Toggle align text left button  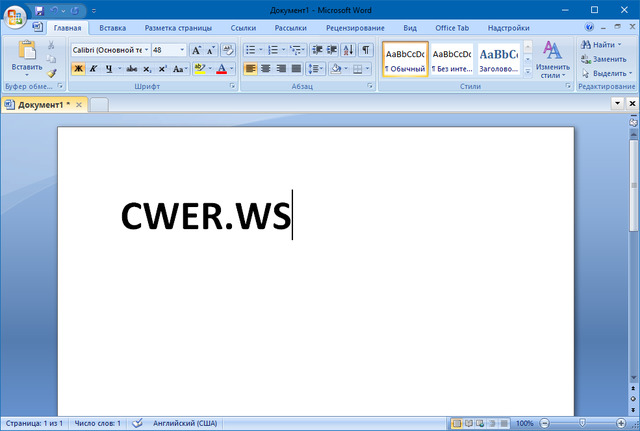[250, 69]
